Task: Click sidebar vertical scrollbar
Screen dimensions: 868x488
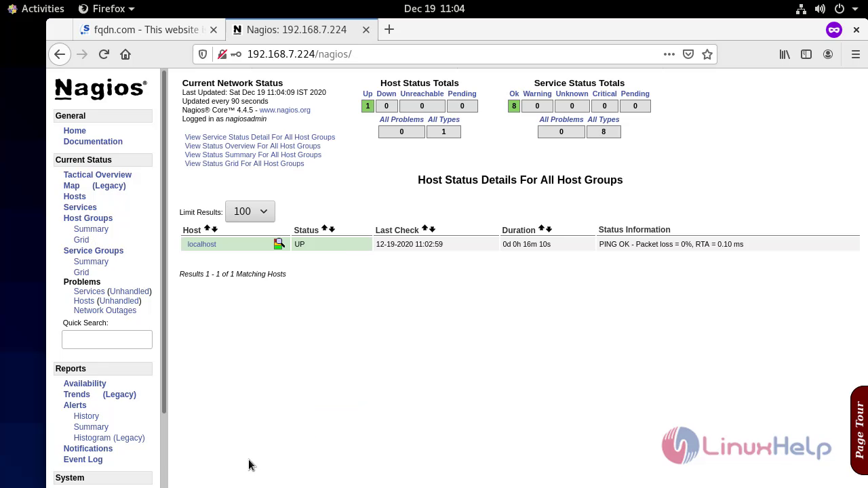Action: click(x=163, y=241)
